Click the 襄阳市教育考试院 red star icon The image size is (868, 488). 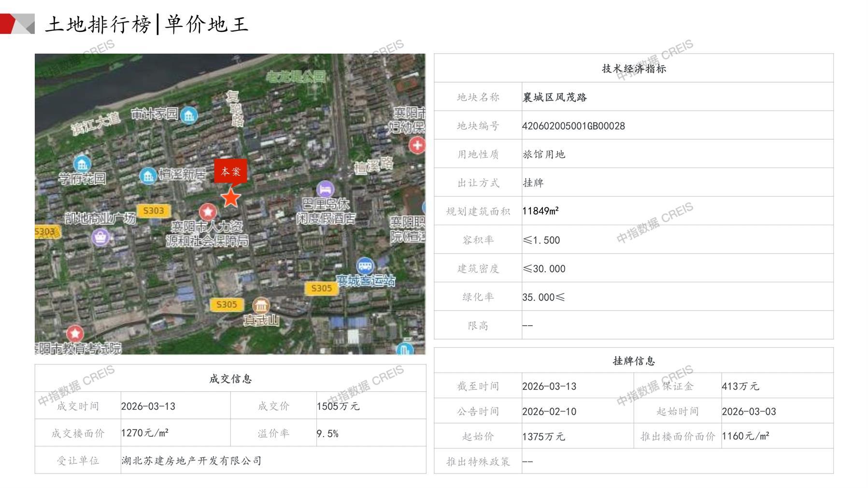[x=75, y=333]
